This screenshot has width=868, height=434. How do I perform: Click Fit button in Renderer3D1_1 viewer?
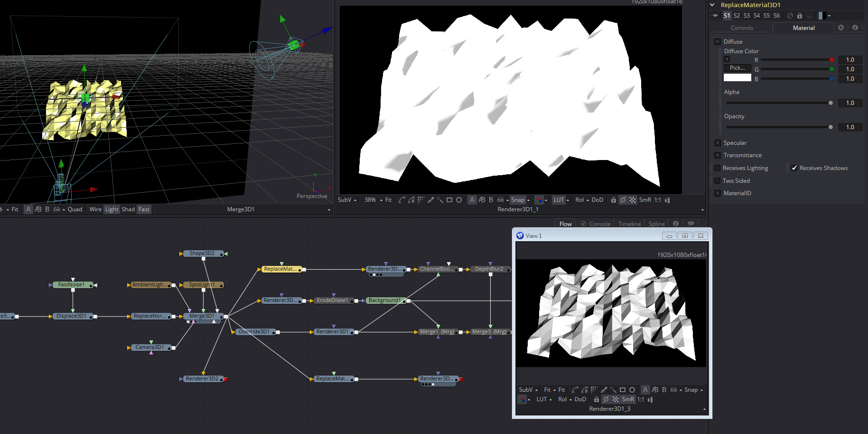point(388,200)
